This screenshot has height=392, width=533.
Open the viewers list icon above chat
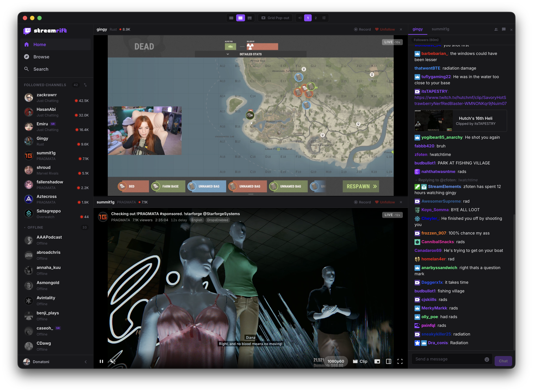point(496,29)
